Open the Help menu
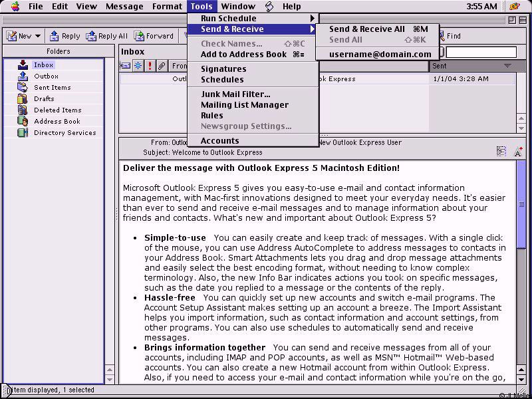Screen dimensions: 532x399 (291, 7)
